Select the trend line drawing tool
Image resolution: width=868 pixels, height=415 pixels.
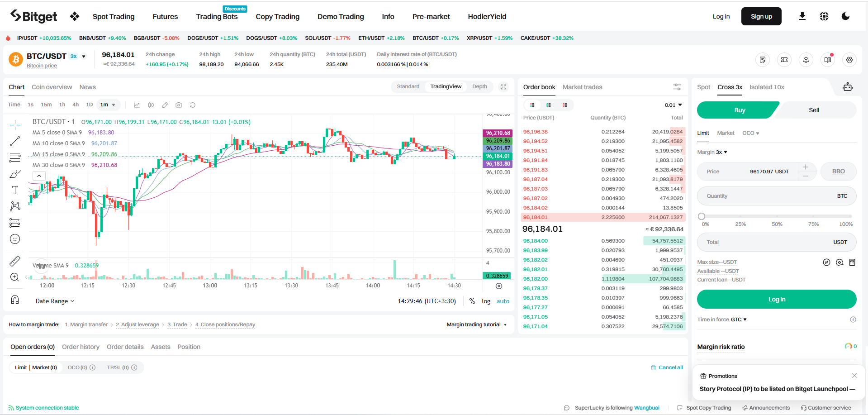point(15,141)
